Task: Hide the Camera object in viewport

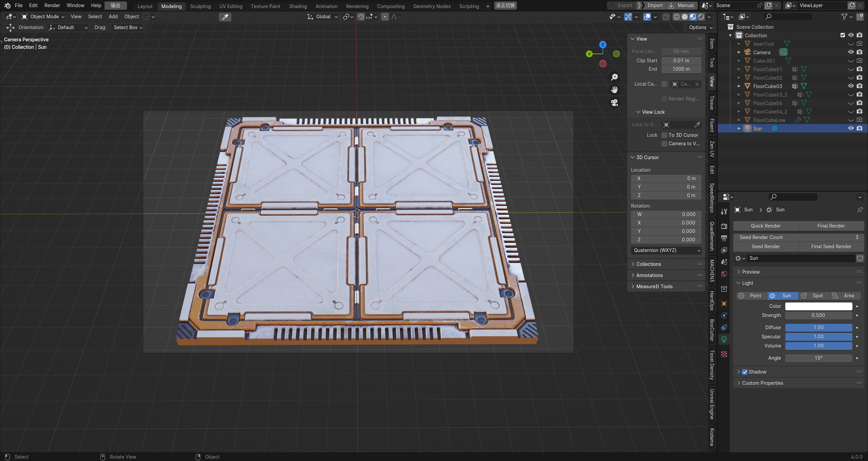Action: tap(851, 52)
